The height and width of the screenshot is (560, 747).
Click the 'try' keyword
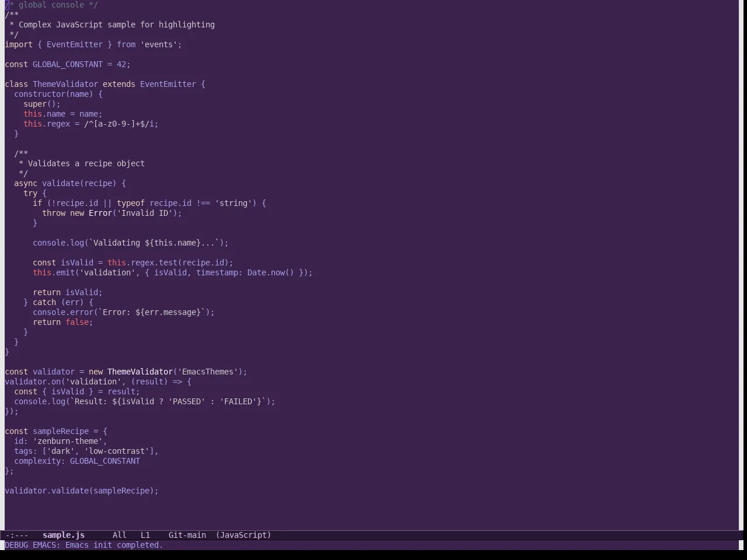pyautogui.click(x=30, y=193)
